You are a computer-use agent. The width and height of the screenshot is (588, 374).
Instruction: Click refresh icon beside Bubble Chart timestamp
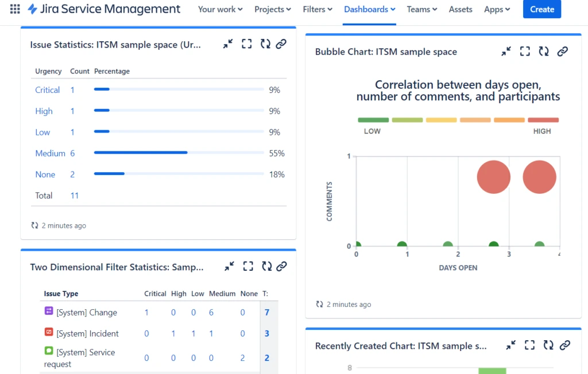pyautogui.click(x=319, y=304)
